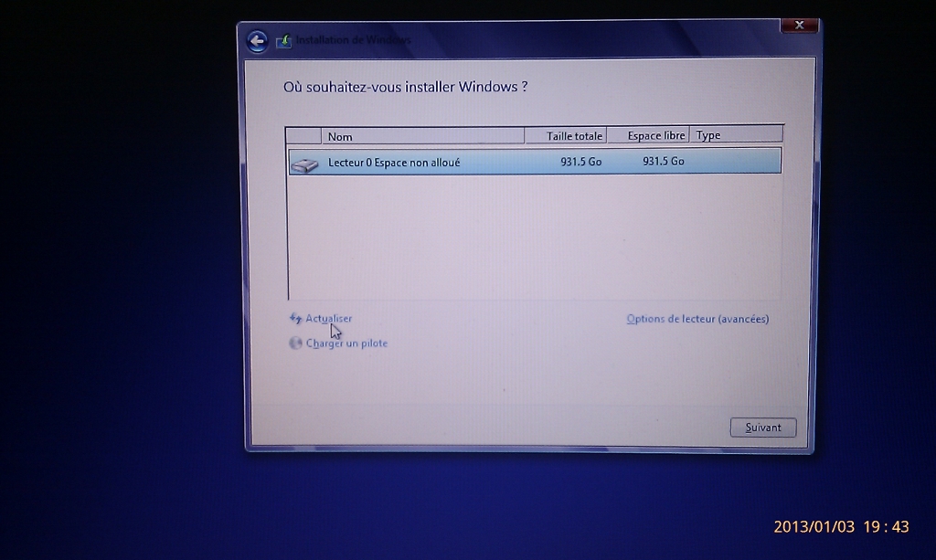Click the hard drive icon of Lecteur 0
936x560 pixels.
pos(305,164)
